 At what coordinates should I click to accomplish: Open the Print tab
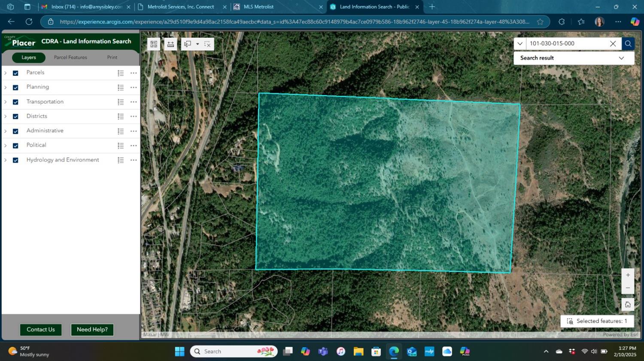[112, 57]
